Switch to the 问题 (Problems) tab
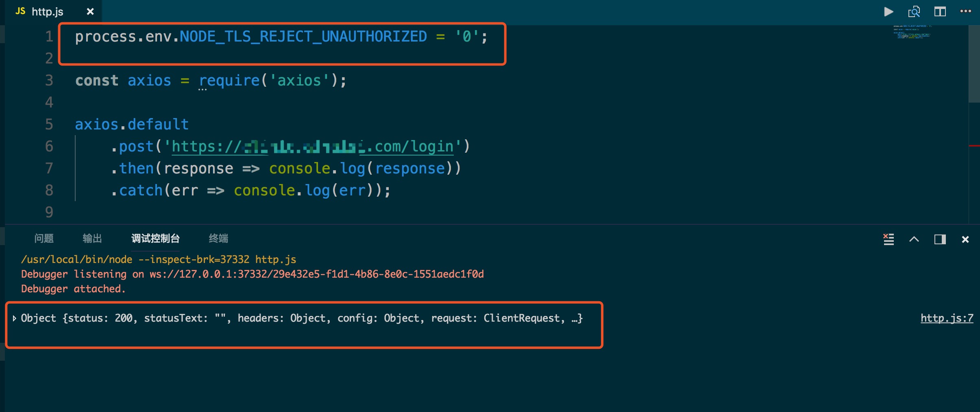 point(44,239)
